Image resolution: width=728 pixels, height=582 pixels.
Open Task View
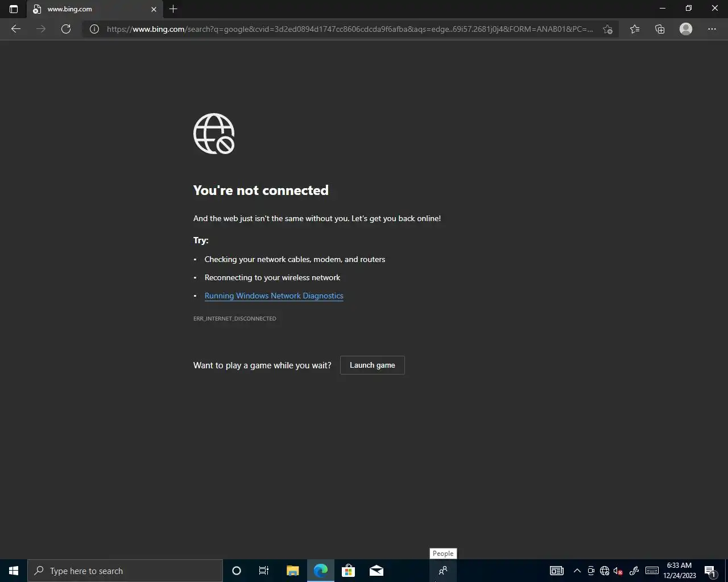(264, 571)
